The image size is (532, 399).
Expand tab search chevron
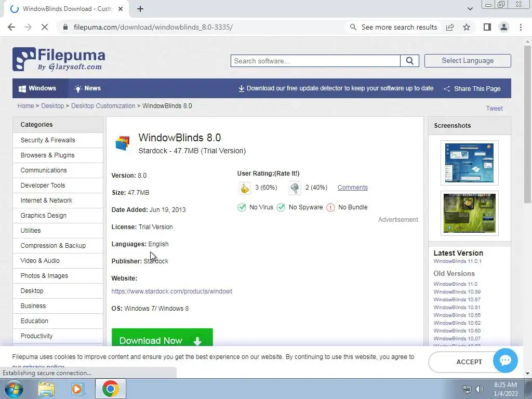[470, 9]
